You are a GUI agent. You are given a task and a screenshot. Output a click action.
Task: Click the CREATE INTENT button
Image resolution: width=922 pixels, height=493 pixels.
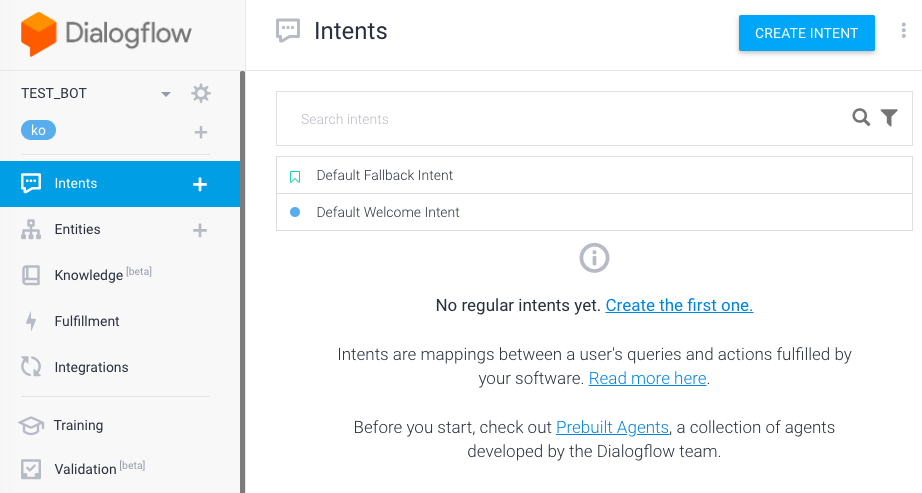(806, 34)
